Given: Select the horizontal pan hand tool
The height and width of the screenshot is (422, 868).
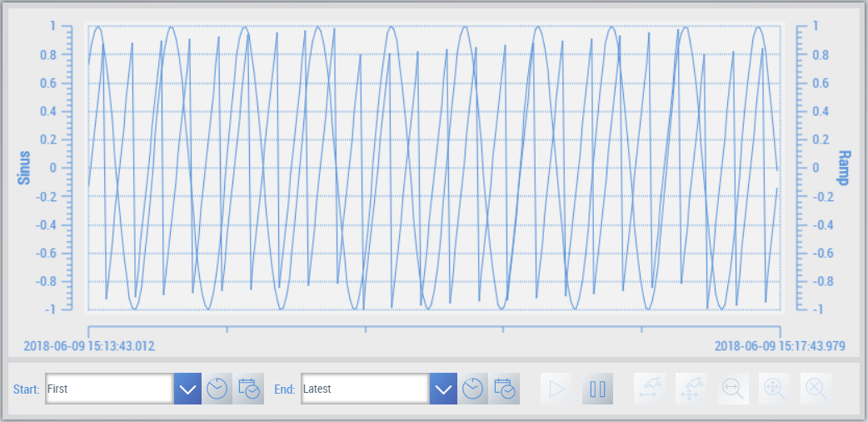Looking at the screenshot, I should tap(650, 389).
